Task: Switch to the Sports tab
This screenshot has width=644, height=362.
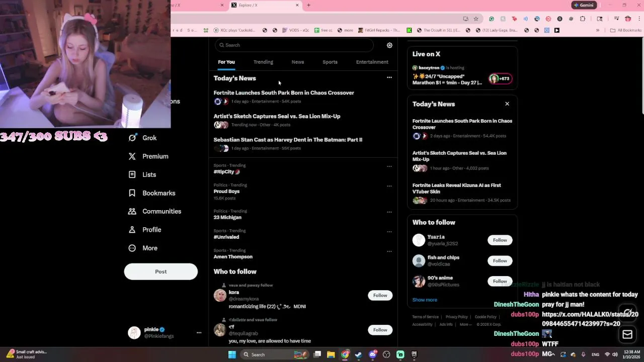Action: (330, 62)
